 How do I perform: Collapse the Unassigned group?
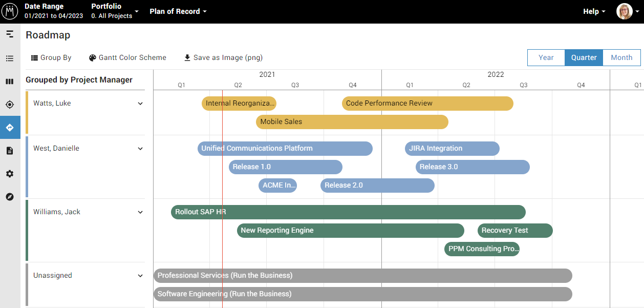coord(140,276)
